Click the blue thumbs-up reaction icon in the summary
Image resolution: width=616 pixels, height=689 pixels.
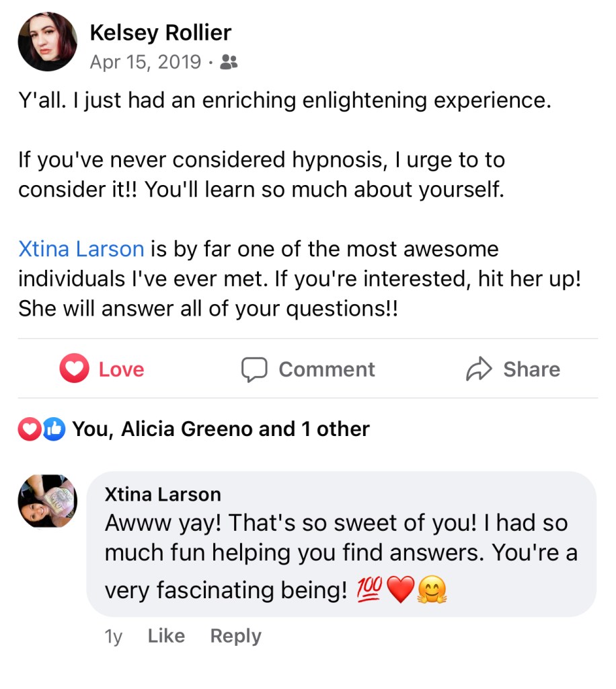[x=54, y=429]
